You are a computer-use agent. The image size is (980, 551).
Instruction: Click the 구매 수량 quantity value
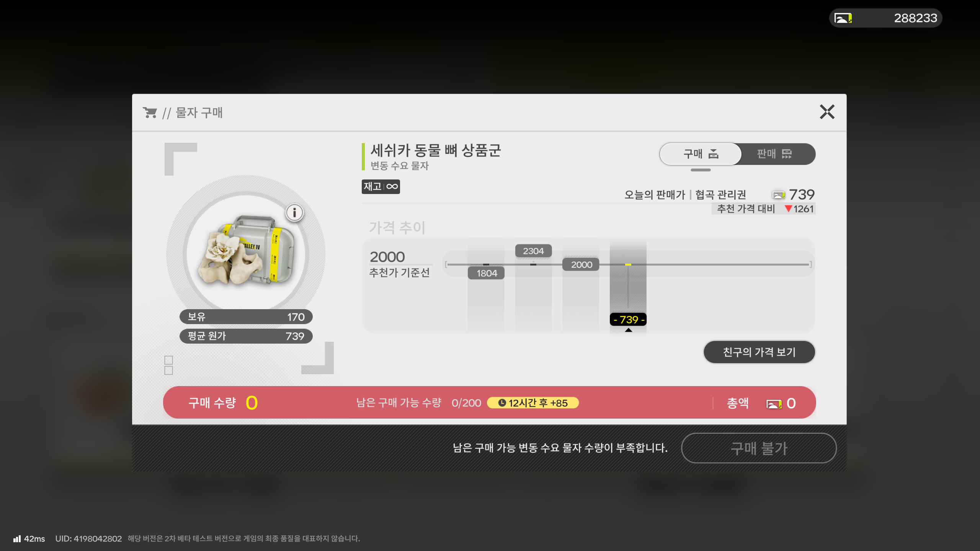[252, 403]
